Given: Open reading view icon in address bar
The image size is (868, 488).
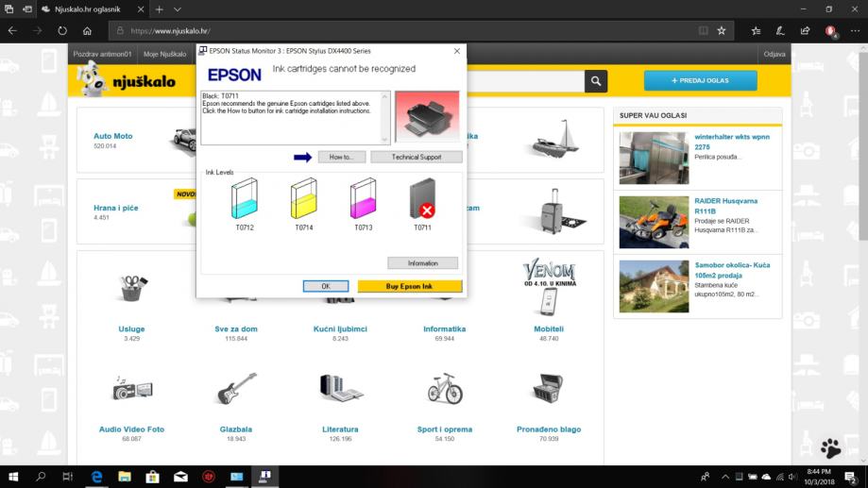Looking at the screenshot, I should [703, 31].
